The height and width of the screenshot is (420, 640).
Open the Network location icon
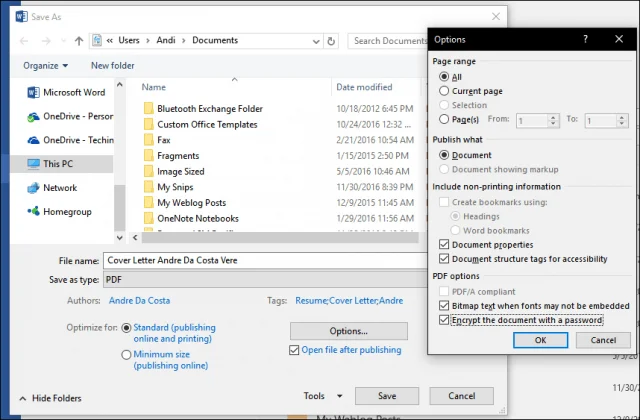(x=33, y=188)
